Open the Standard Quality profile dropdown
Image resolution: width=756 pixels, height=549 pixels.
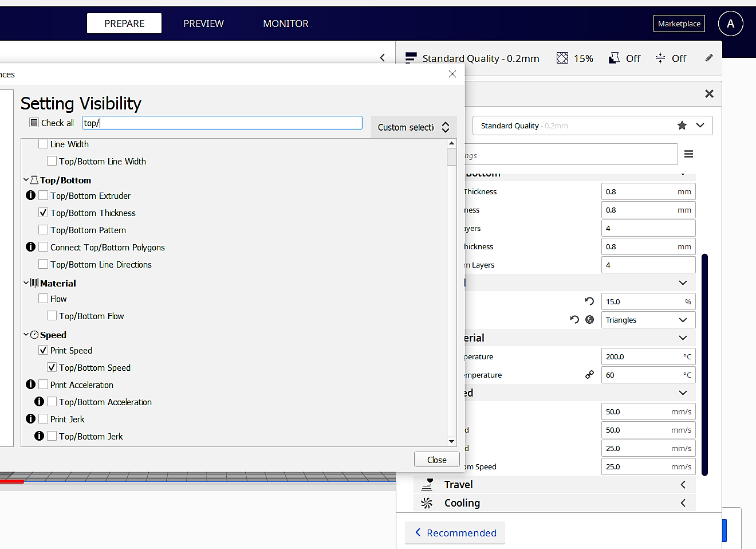pos(592,126)
